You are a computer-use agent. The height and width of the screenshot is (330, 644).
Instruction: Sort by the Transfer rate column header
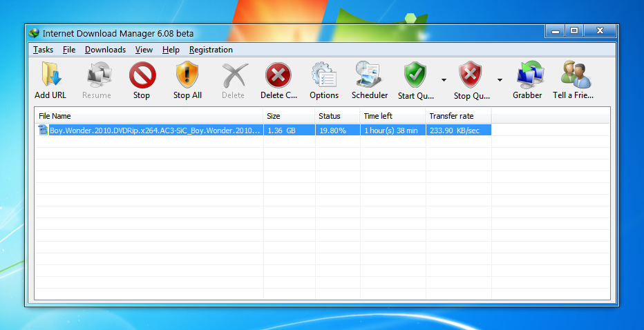coord(459,116)
